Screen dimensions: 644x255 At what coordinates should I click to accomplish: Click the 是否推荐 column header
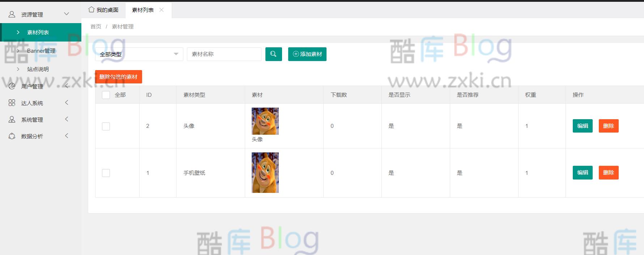pos(468,95)
